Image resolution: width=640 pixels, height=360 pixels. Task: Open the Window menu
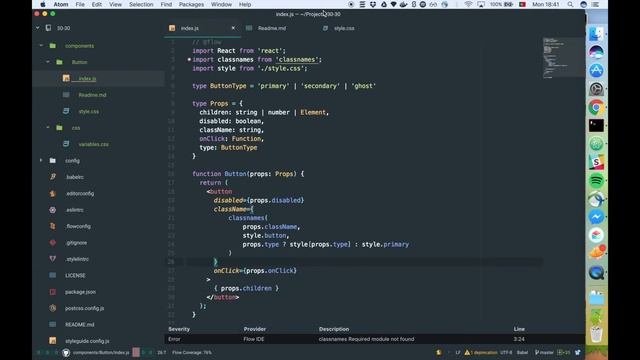(221, 4)
